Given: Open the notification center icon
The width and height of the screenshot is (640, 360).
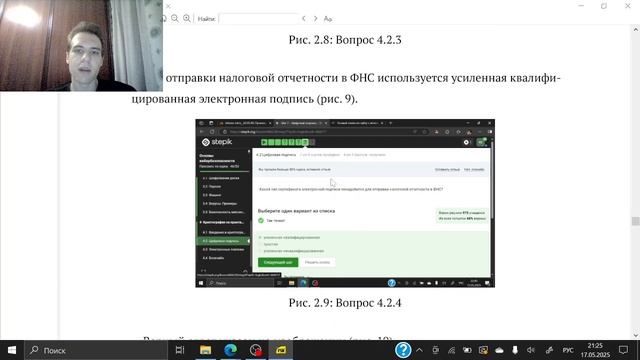Looking at the screenshot, I should 623,350.
